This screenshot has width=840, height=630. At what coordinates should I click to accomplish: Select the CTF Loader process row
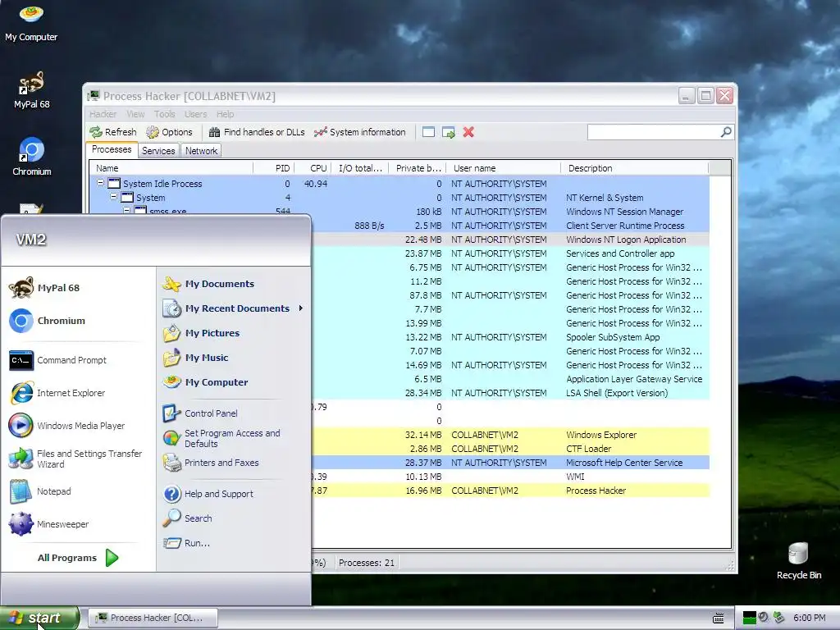[x=510, y=449]
